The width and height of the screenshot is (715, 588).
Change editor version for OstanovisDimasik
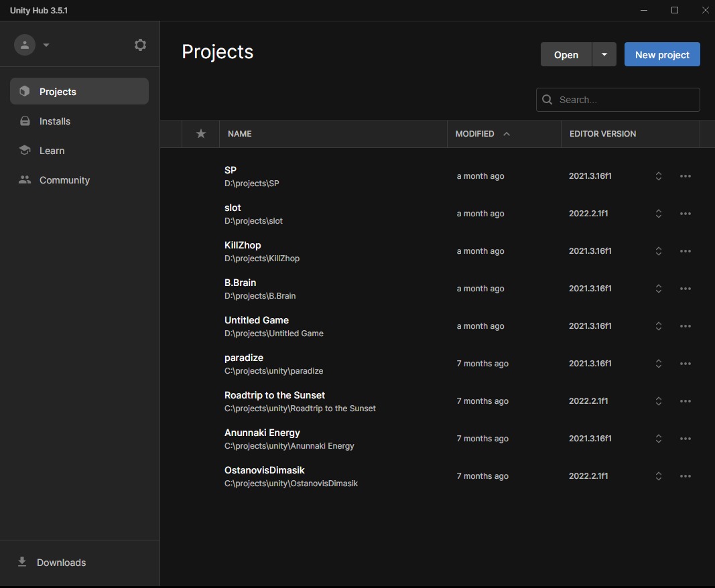(659, 476)
